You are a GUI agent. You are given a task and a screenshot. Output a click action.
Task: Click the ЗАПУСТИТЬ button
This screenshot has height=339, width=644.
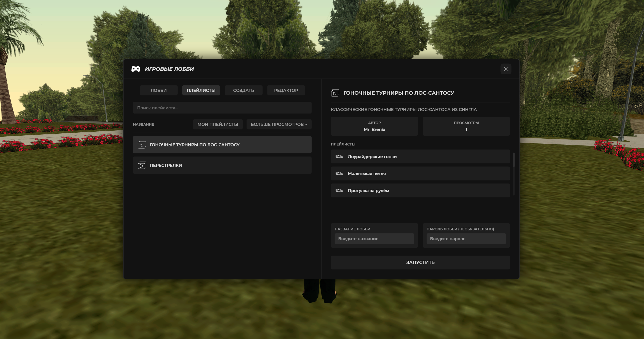tap(420, 262)
